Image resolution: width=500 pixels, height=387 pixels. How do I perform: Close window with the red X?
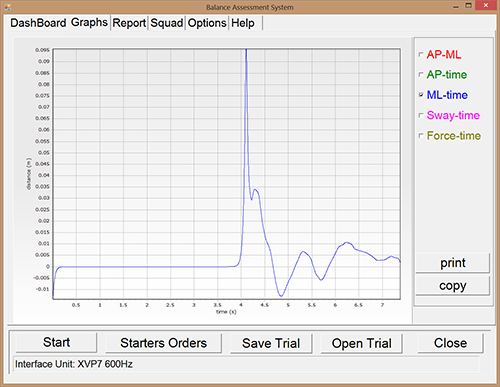tap(486, 5)
